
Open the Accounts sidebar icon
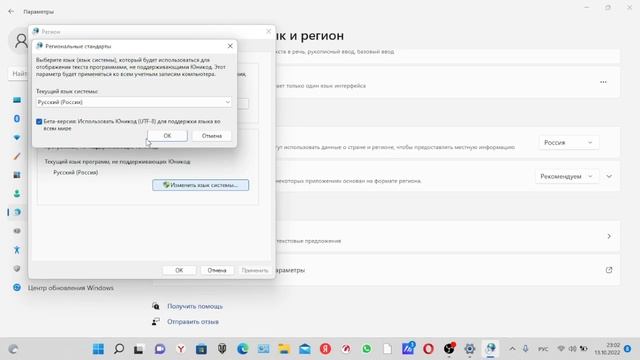point(17,193)
